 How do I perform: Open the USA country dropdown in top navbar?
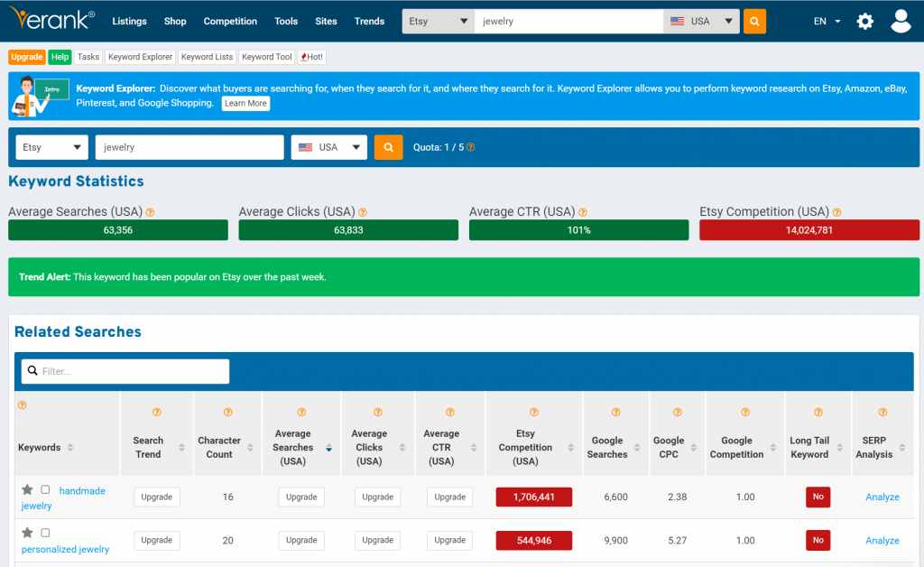(701, 22)
